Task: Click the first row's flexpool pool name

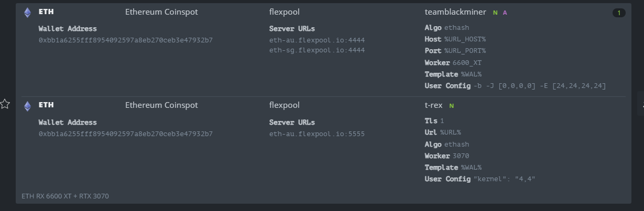Action: pyautogui.click(x=284, y=12)
